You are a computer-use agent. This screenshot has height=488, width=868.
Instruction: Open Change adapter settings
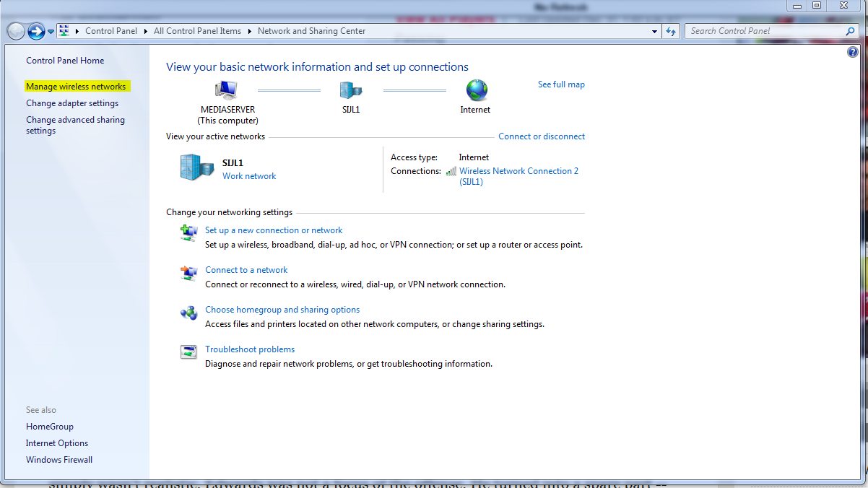pos(72,103)
